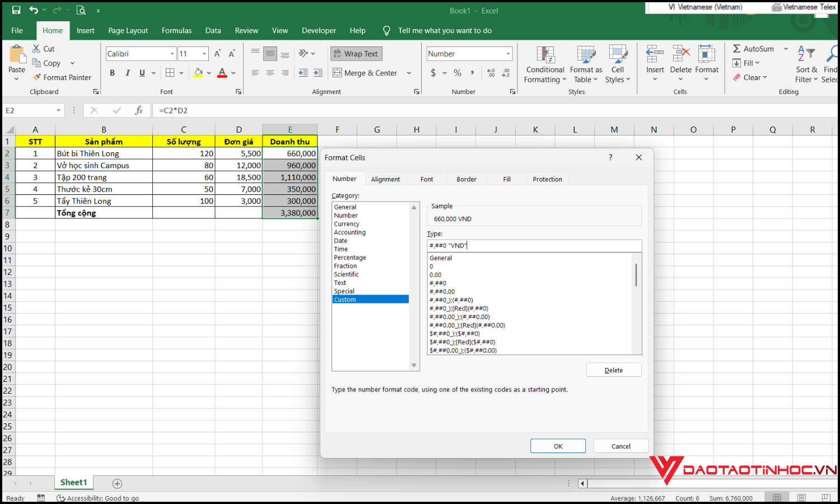Viewport: 840px width, 504px height.
Task: Save the workbook using the floppy disk icon
Action: click(x=16, y=10)
